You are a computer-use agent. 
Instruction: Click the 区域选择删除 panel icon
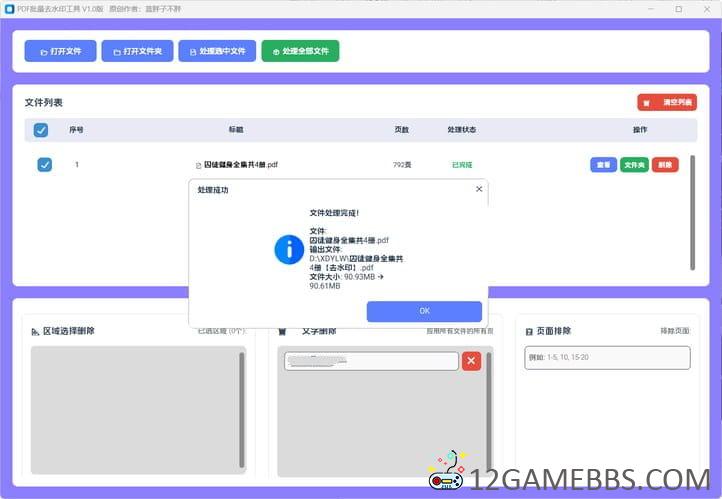tap(35, 331)
